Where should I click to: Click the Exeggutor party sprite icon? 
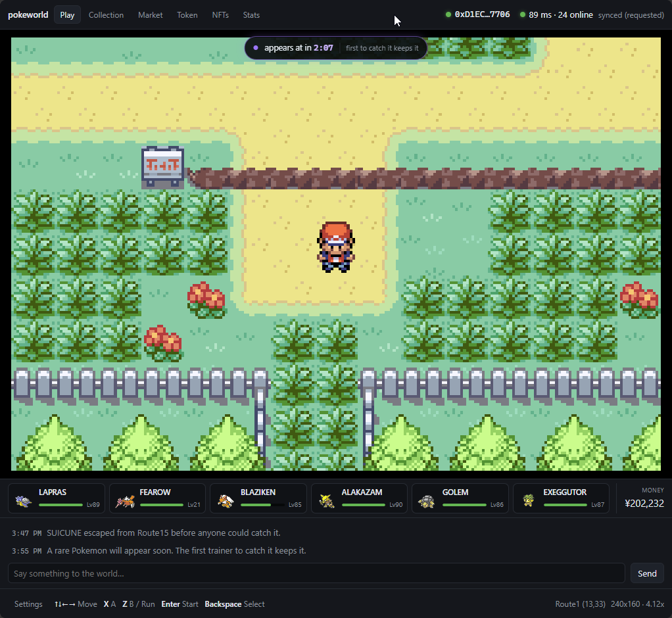529,500
